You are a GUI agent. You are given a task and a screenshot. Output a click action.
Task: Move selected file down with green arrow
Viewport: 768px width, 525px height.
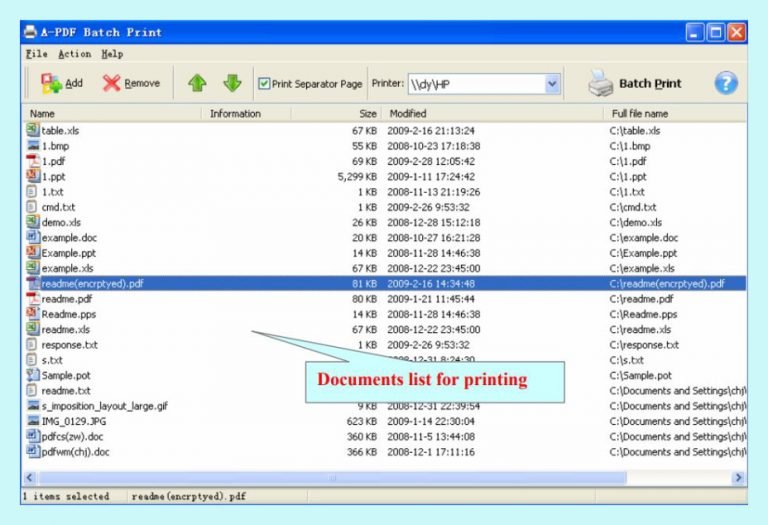(x=232, y=83)
